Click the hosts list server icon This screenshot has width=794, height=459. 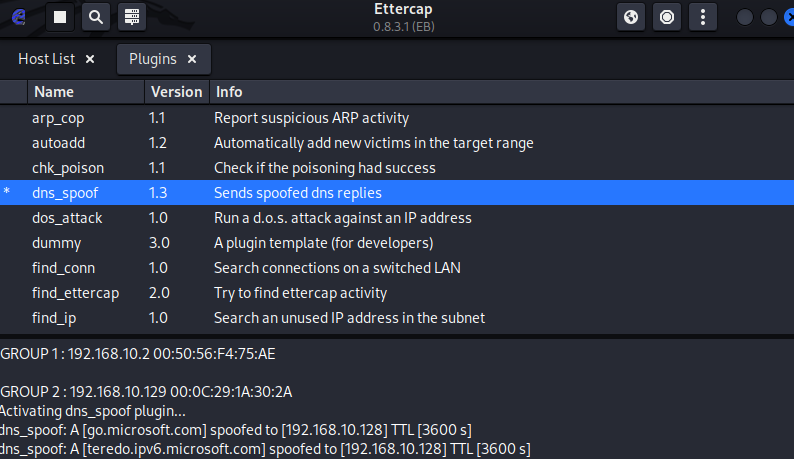[x=129, y=17]
